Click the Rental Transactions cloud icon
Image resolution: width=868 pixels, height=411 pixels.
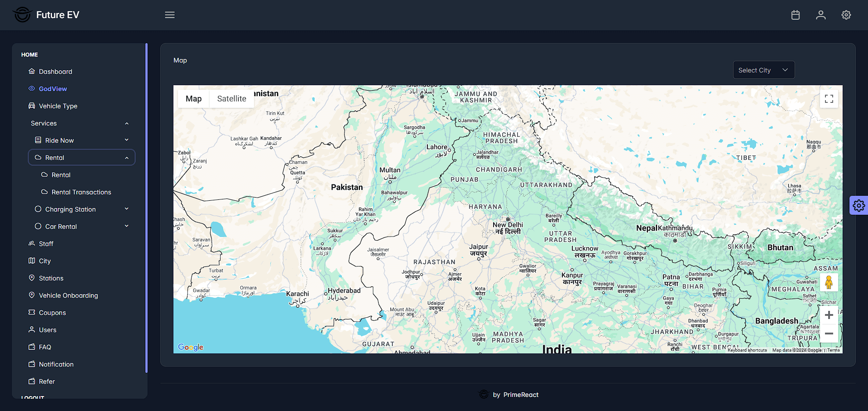click(x=44, y=192)
